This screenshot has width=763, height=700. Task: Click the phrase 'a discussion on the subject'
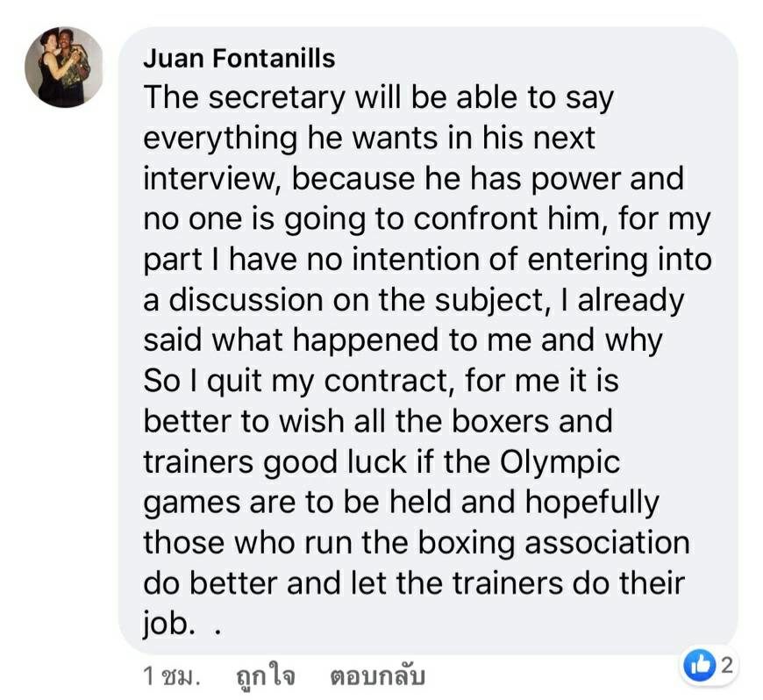click(343, 301)
